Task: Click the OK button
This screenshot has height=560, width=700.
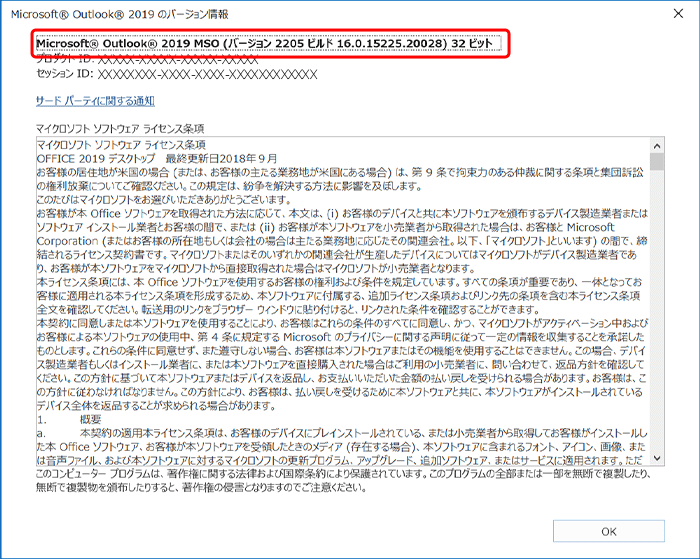Action: pos(608,531)
